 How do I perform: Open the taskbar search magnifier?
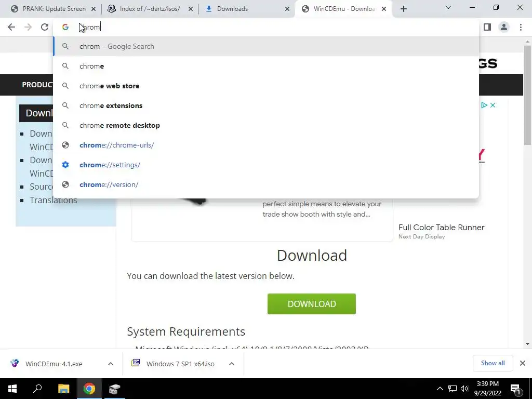(37, 389)
